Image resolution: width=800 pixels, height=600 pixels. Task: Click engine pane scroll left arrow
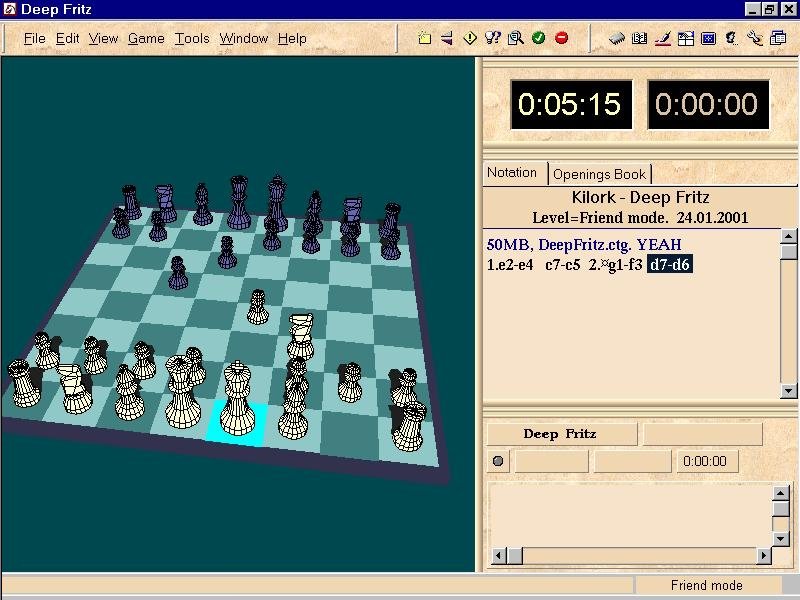tap(499, 556)
